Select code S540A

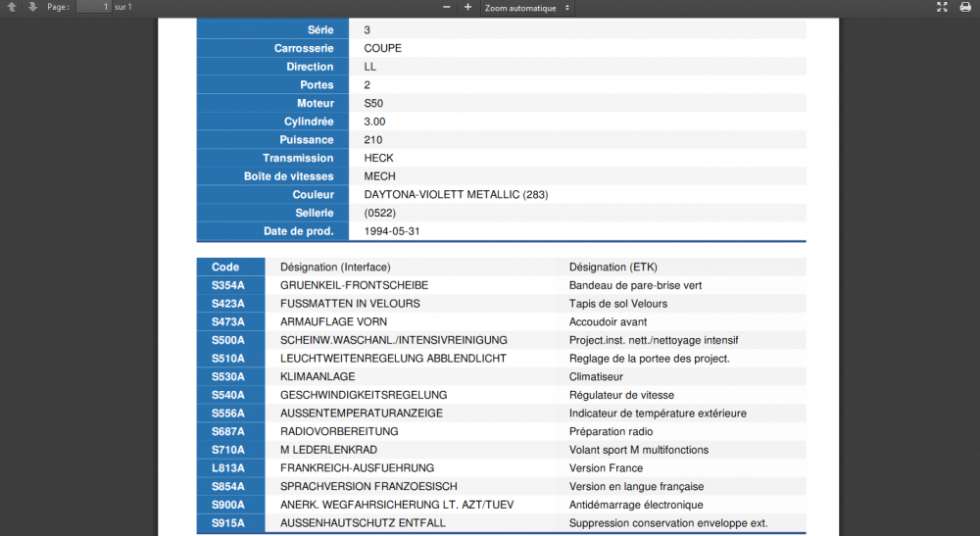pyautogui.click(x=227, y=395)
